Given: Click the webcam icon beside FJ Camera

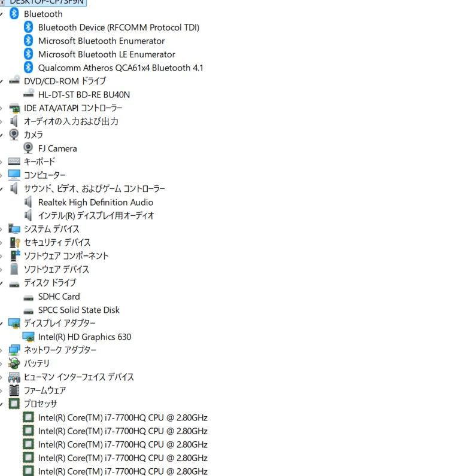Looking at the screenshot, I should click(x=28, y=148).
